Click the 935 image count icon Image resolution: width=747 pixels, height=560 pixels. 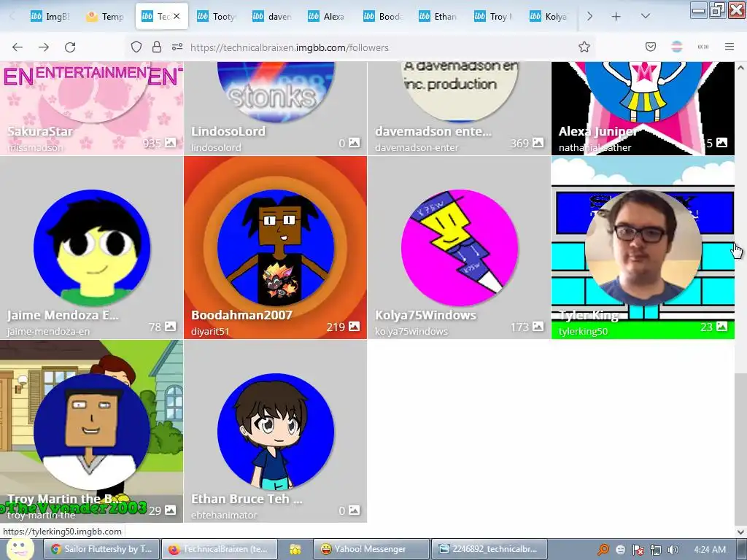171,143
